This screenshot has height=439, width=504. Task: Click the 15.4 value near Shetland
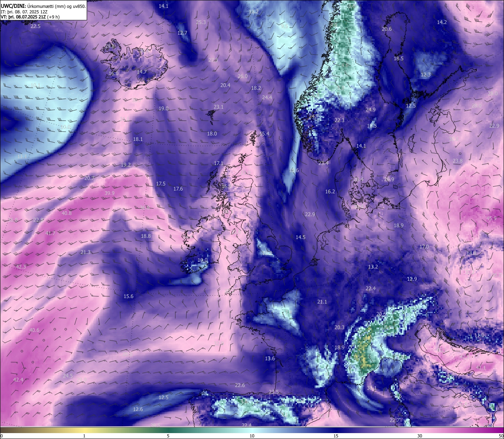pyautogui.click(x=264, y=134)
